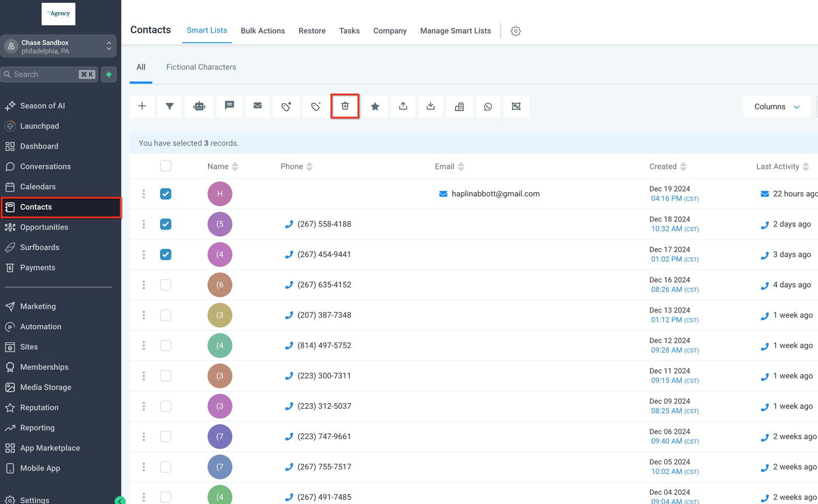This screenshot has height=504, width=818.
Task: Open the Columns dropdown
Action: 777,106
